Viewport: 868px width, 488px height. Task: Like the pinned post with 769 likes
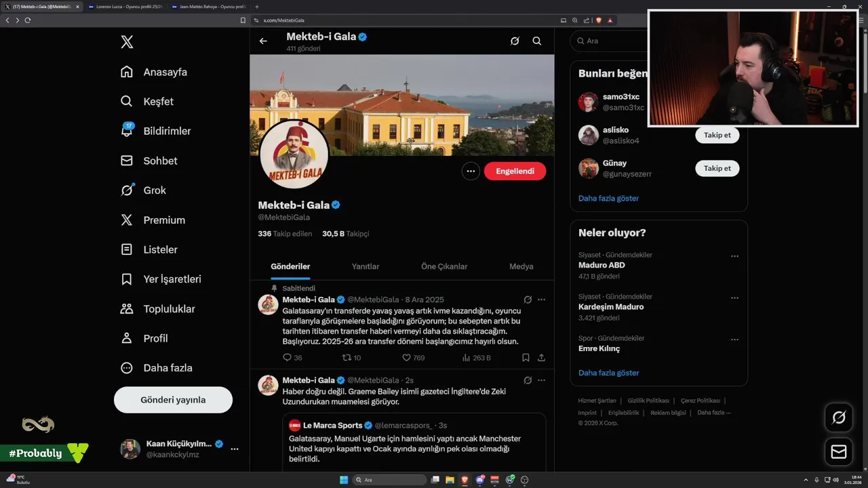click(414, 358)
